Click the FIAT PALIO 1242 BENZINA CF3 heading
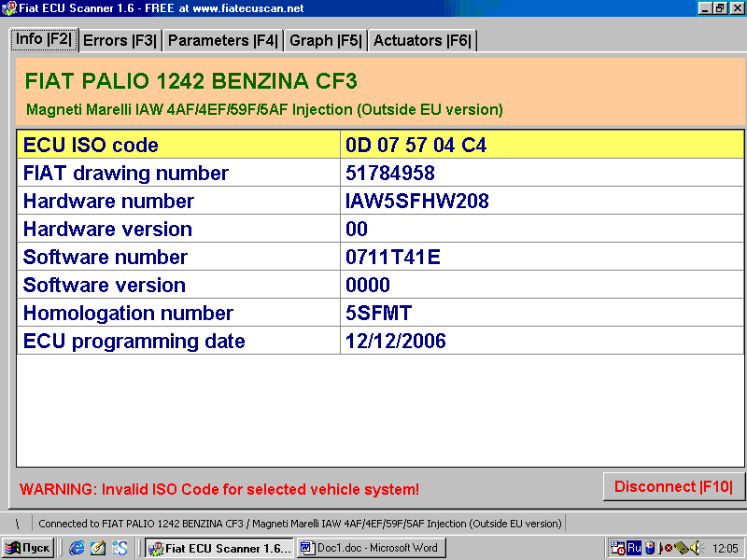Screen dimensions: 747x560 (x=191, y=81)
